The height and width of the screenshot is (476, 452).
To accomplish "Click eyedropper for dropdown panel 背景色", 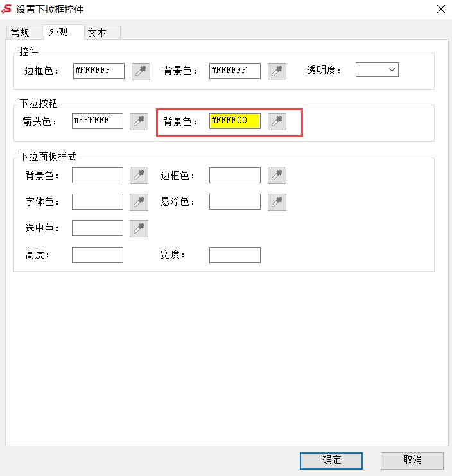I will [139, 176].
